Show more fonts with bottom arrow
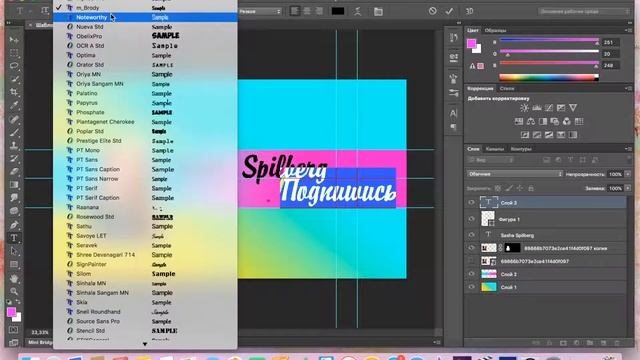The width and height of the screenshot is (640, 360). pos(145,344)
